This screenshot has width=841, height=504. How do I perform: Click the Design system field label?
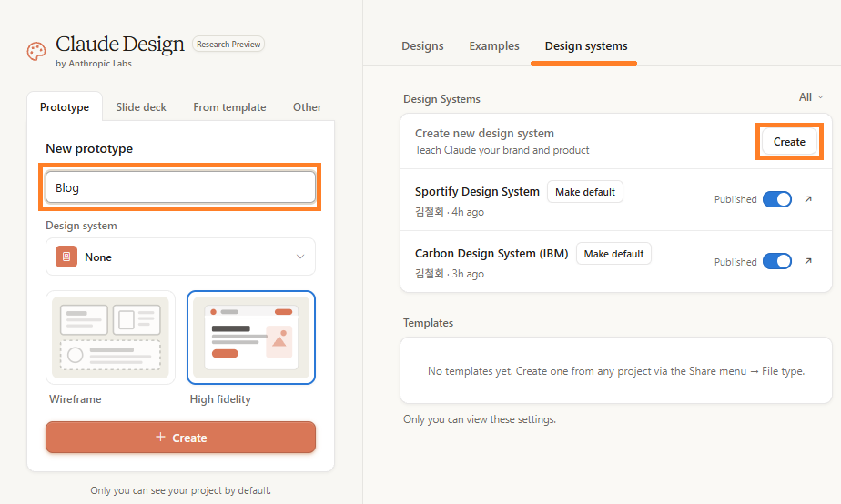click(81, 226)
